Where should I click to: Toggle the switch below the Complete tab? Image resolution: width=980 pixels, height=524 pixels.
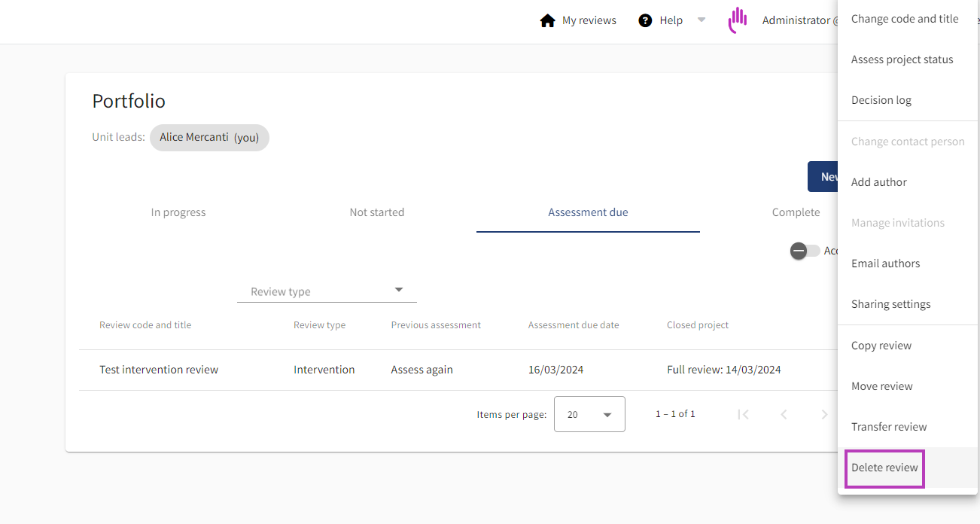804,251
